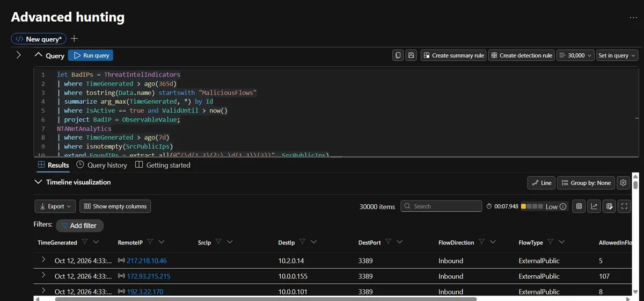Run the query
The width and height of the screenshot is (644, 301).
tap(91, 55)
